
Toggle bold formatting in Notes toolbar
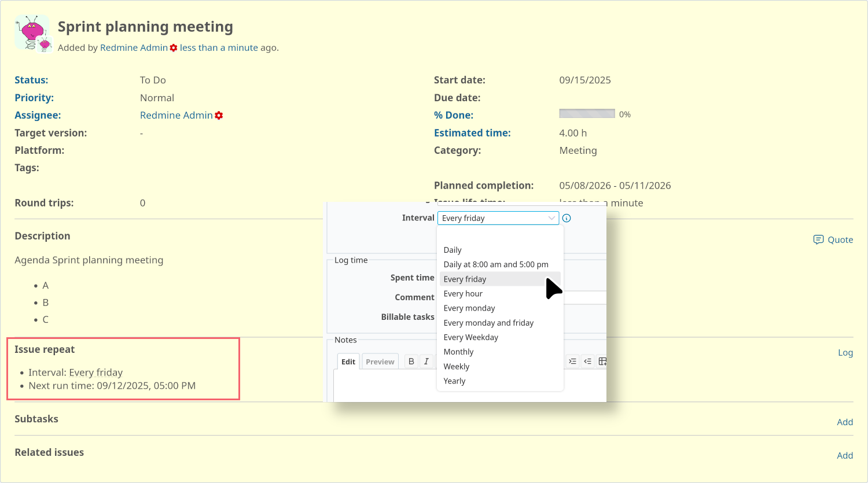(x=411, y=361)
